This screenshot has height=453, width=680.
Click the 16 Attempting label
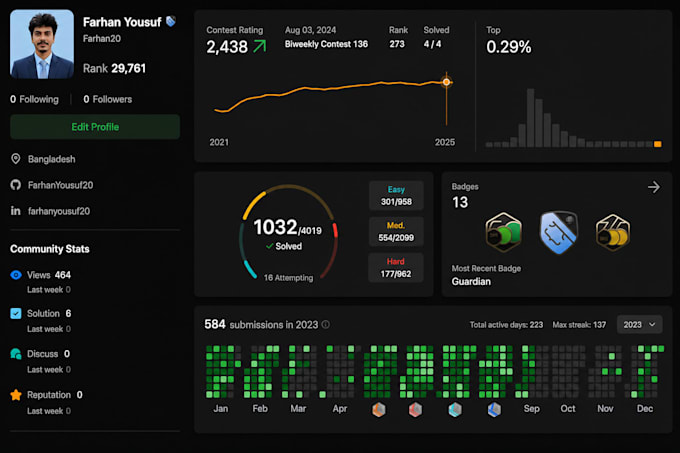coord(288,277)
